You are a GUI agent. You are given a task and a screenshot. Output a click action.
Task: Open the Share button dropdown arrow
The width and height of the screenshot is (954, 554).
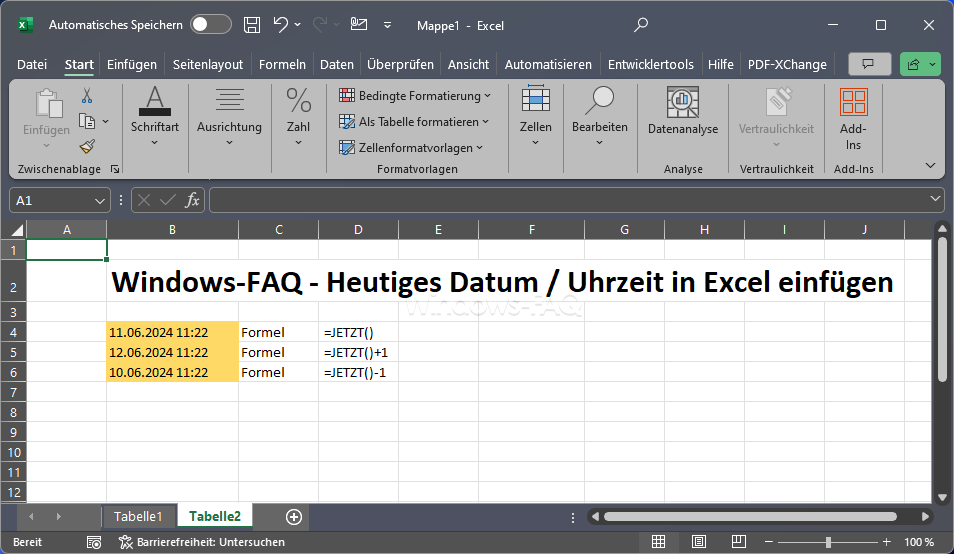[933, 64]
